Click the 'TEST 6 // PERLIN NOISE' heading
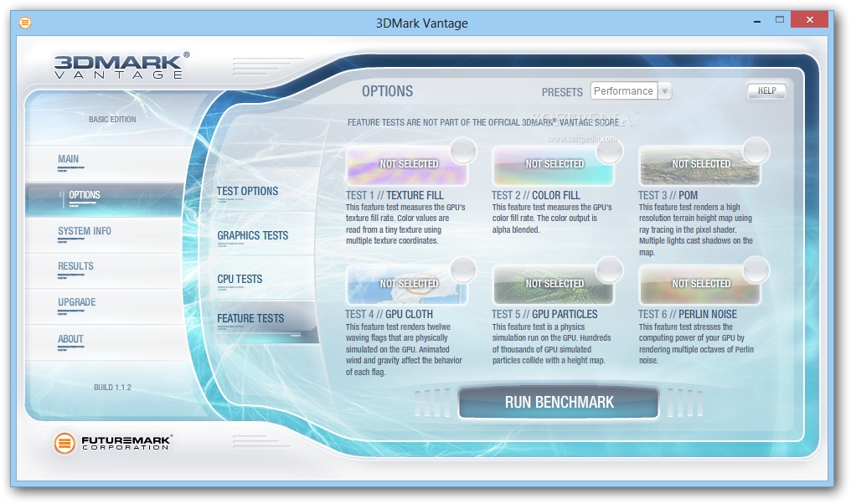 click(688, 314)
